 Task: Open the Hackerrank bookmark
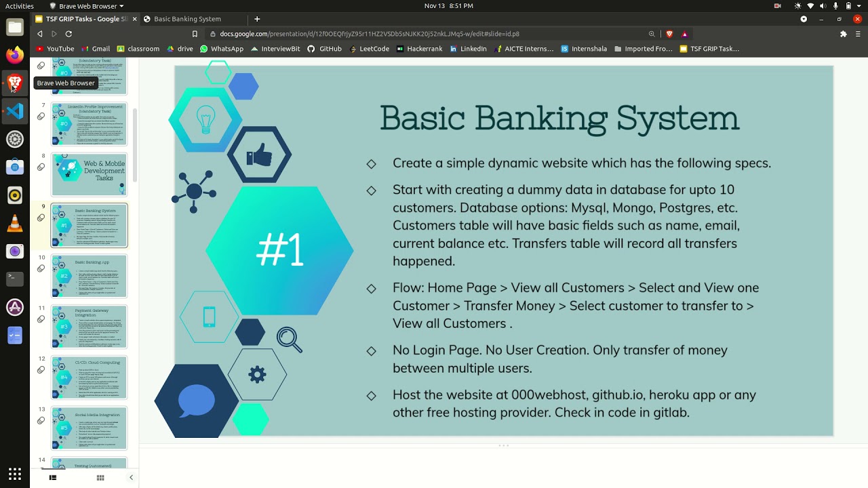tap(419, 49)
